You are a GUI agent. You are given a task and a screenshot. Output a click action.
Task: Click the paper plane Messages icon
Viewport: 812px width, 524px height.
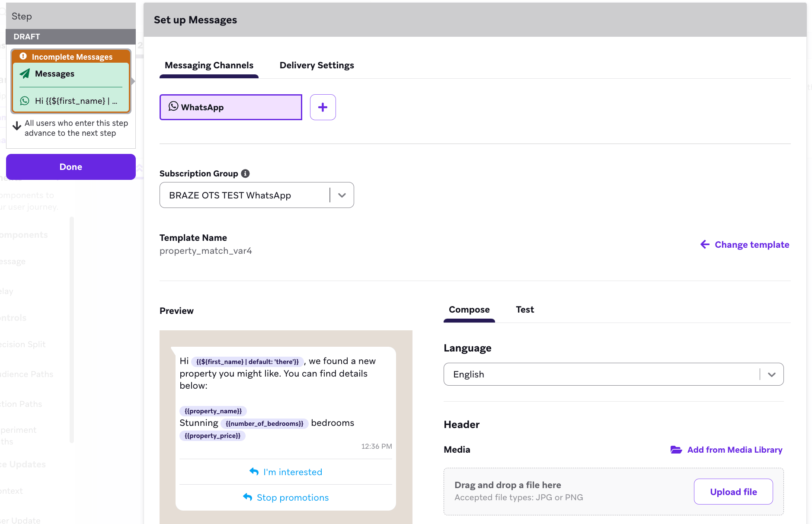[25, 73]
